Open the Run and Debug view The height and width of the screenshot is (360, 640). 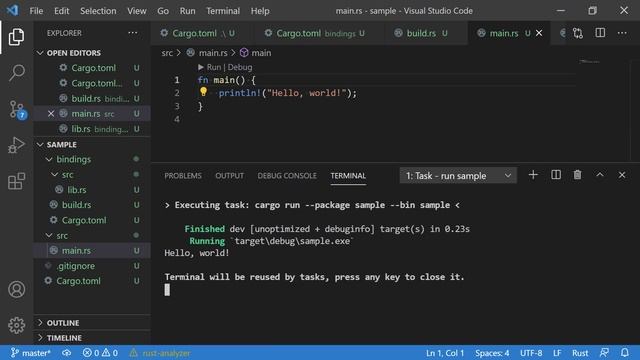[16, 145]
